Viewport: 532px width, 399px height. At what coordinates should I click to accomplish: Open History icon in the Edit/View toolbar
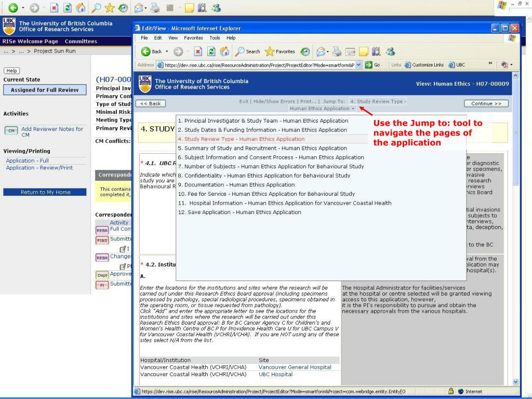point(305,51)
